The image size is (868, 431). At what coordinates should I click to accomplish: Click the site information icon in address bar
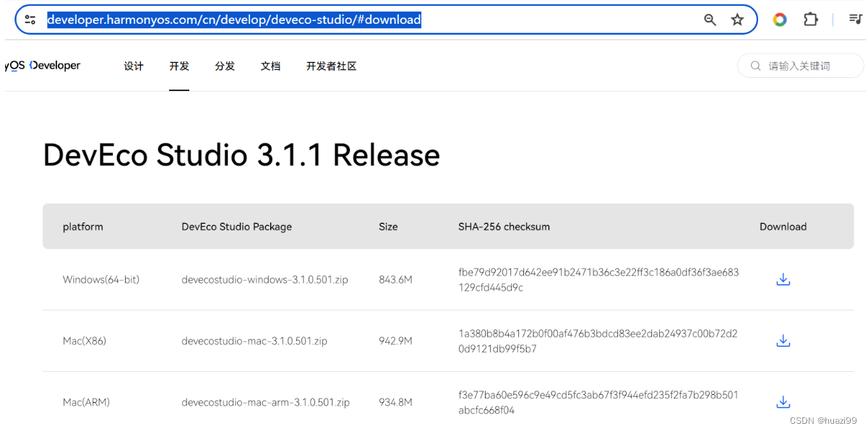coord(30,20)
